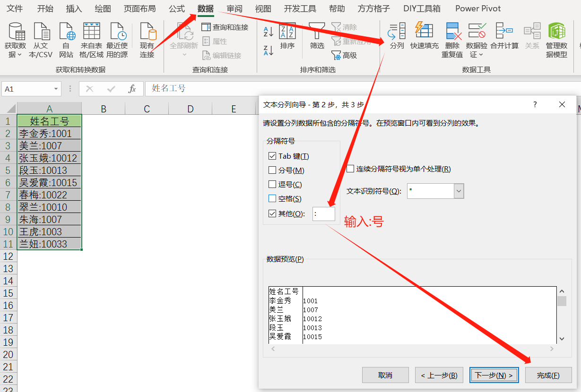This screenshot has height=392, width=581.
Task: Switch to the 开始 (Home) tab
Action: point(45,9)
